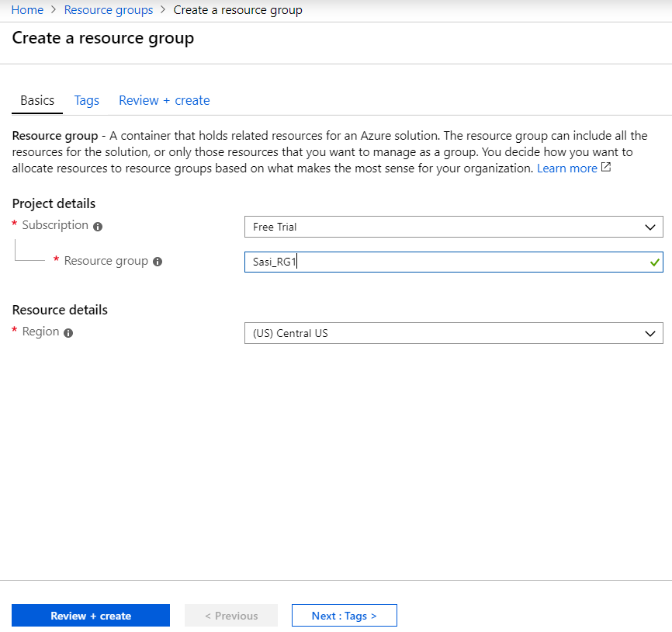Click the chevron arrow on the Subscription dropdown

pos(650,227)
